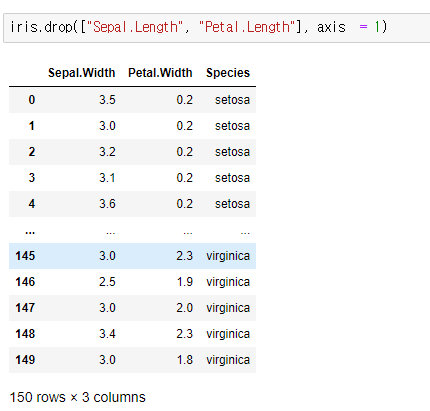430x411 pixels.
Task: Select row index 3
Action: 32,178
